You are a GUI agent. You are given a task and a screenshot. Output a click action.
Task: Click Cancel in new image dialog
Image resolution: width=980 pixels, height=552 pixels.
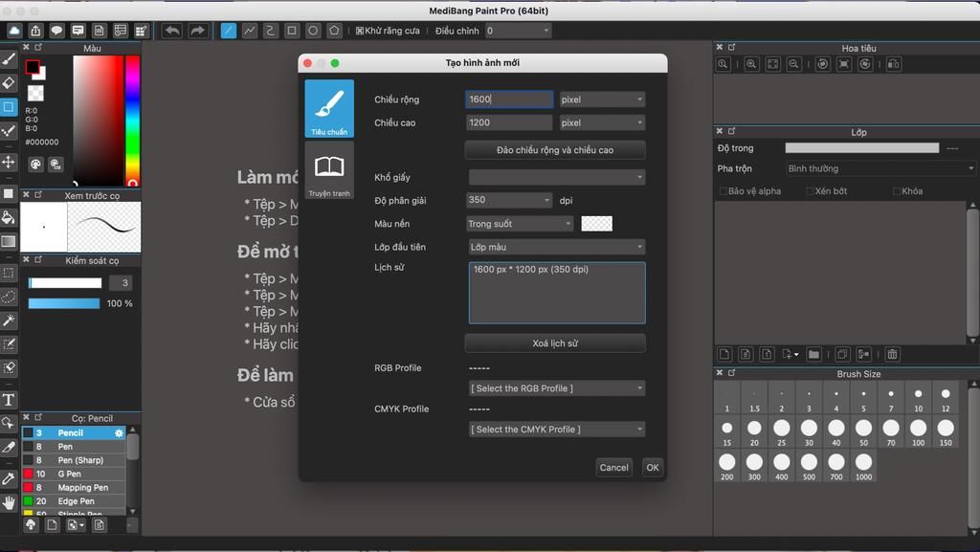pyautogui.click(x=613, y=468)
